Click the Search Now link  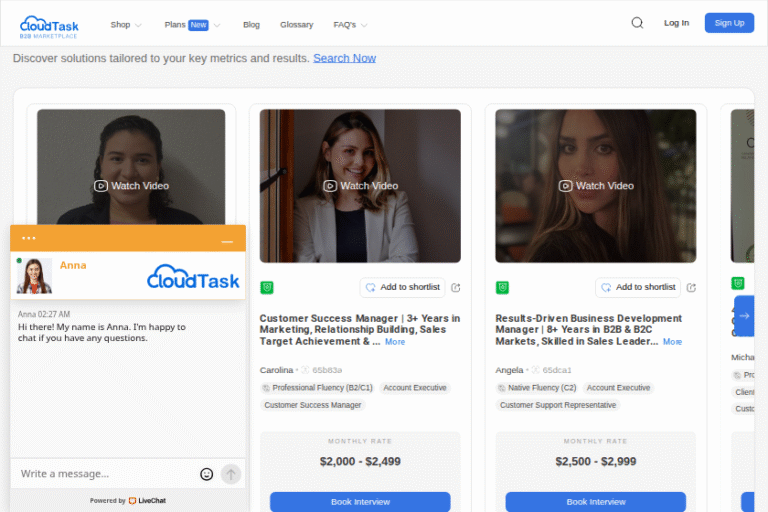tap(344, 58)
